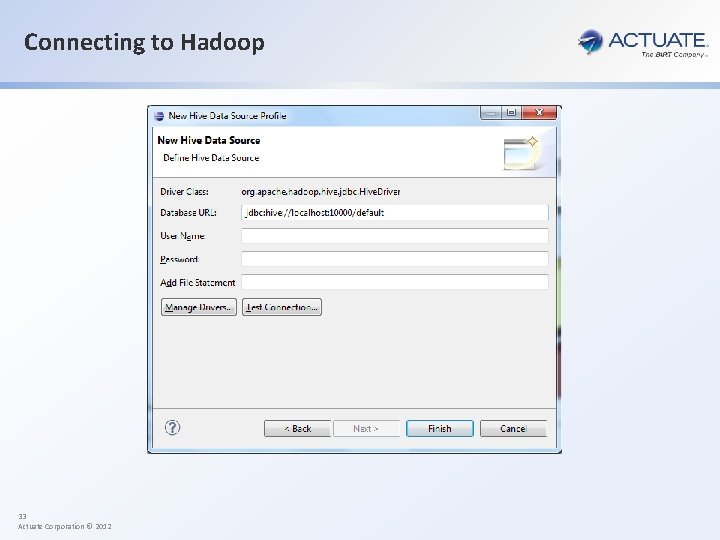The image size is (720, 540).
Task: Click the 'User Name:' label
Action: point(182,236)
